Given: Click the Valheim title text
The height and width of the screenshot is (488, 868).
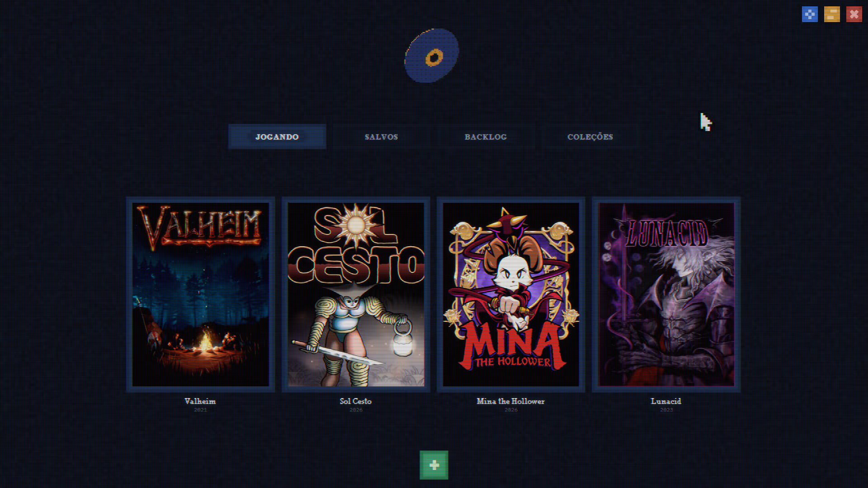Looking at the screenshot, I should [x=200, y=401].
